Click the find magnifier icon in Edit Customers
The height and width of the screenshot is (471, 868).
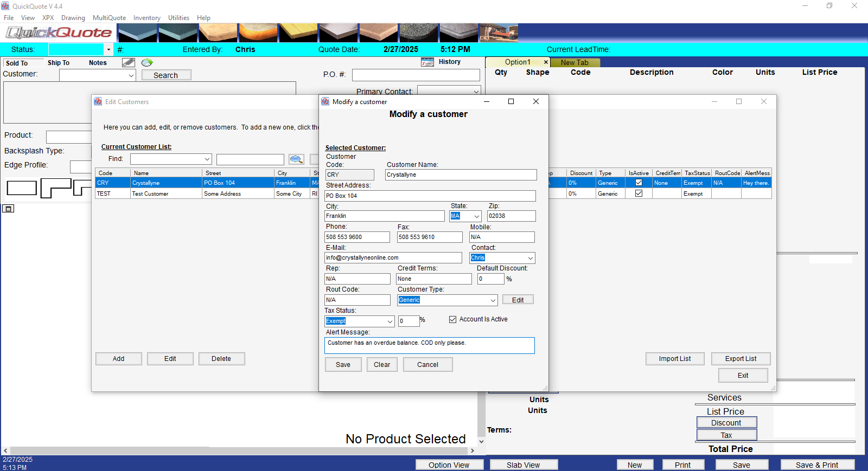296,159
